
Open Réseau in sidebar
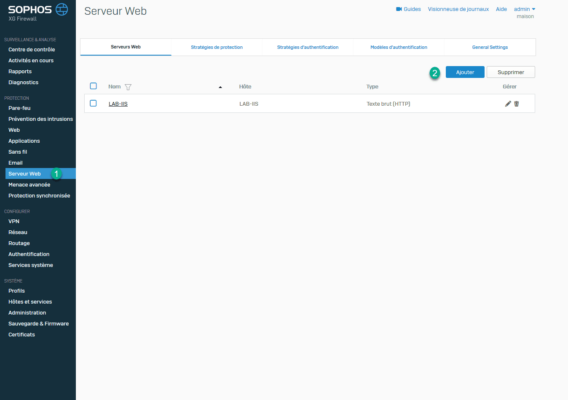click(x=18, y=232)
